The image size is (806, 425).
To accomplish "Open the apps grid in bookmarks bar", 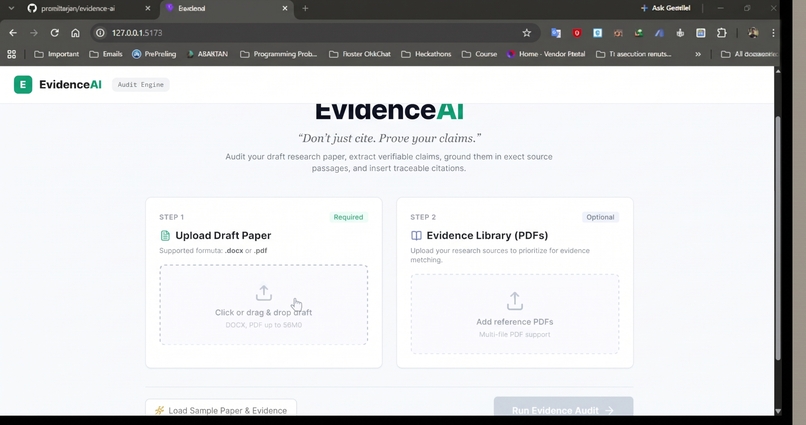I will click(x=11, y=54).
